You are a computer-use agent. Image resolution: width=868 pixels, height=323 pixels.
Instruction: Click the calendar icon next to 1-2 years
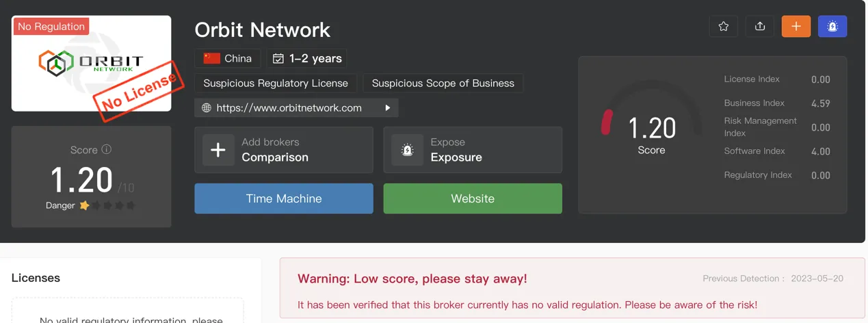pos(278,59)
